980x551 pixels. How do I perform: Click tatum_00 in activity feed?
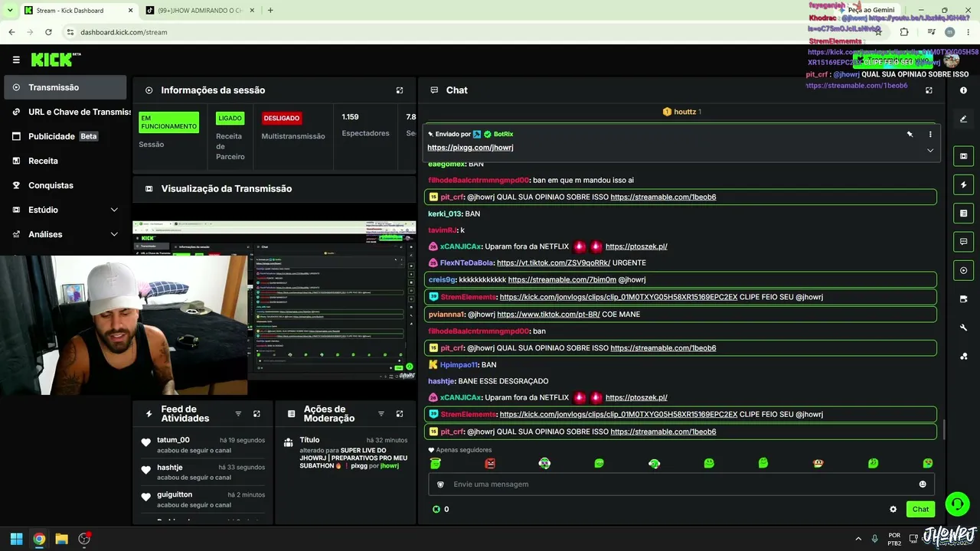[x=173, y=440]
